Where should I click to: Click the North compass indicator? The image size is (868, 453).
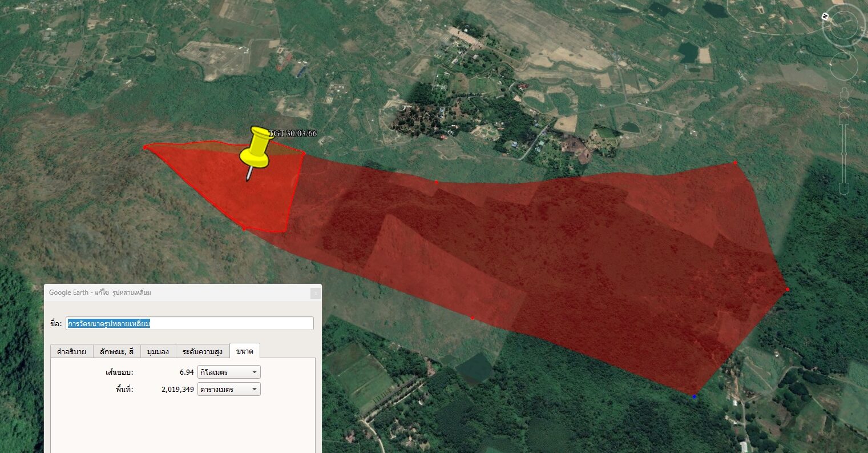(825, 17)
